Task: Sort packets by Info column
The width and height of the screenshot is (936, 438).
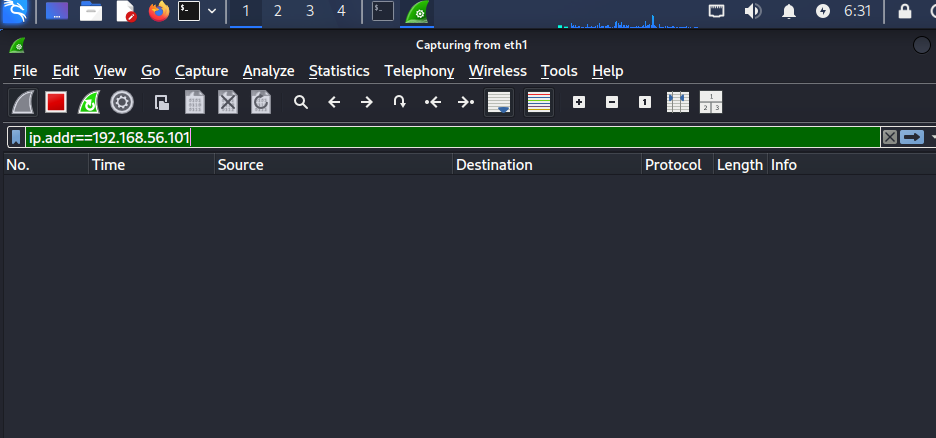Action: [852, 165]
